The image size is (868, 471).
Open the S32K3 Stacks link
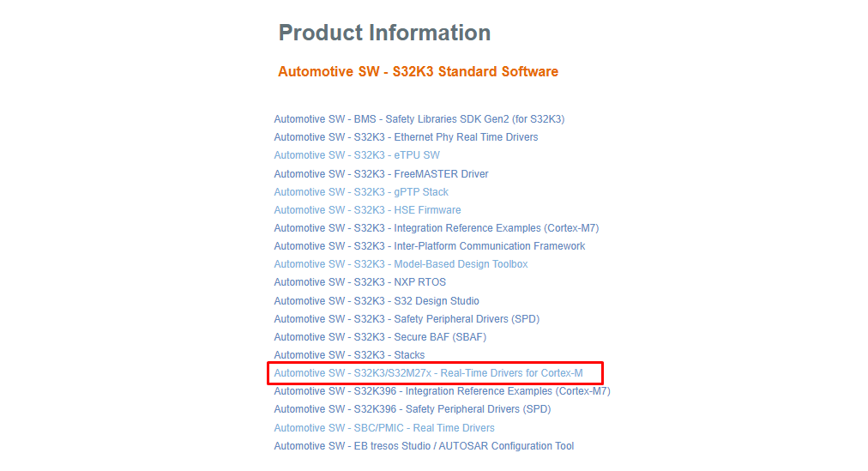(x=349, y=355)
